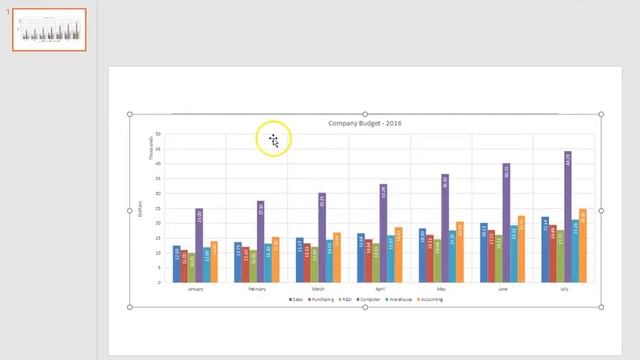Click the top-left chart resize handle

130,114
